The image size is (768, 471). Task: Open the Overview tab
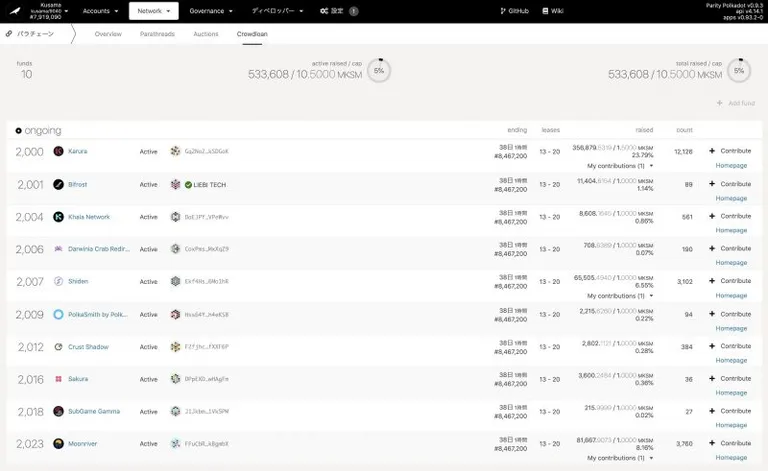(108, 34)
